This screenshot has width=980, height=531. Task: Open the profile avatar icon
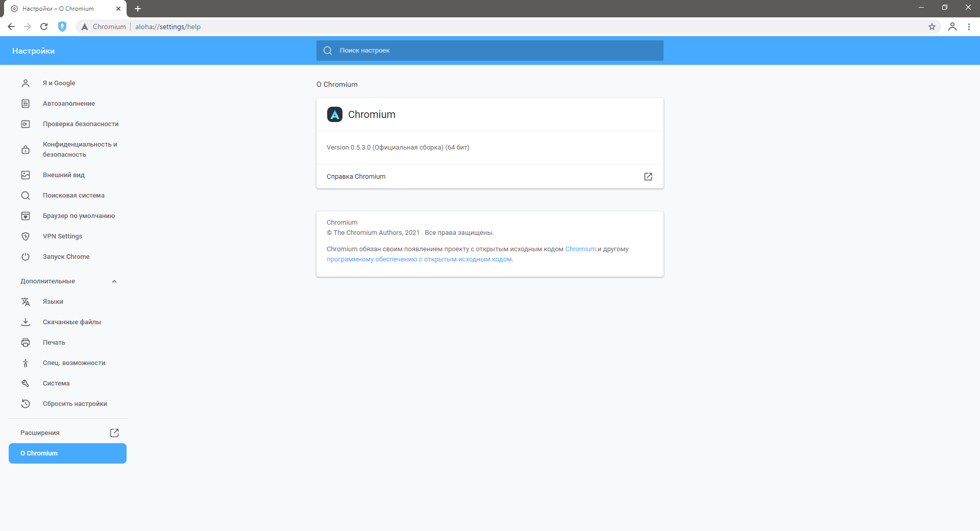point(952,27)
